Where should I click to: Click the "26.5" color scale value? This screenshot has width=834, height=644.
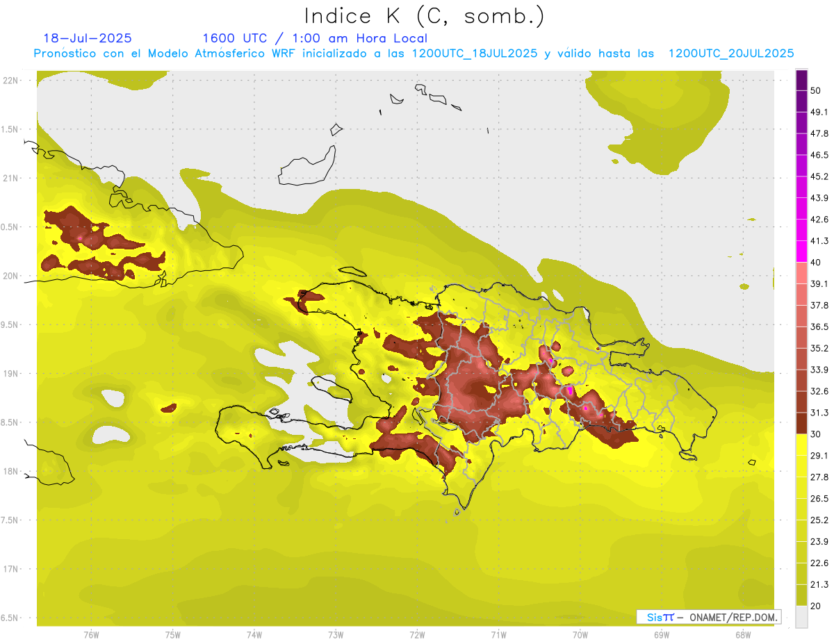click(819, 499)
